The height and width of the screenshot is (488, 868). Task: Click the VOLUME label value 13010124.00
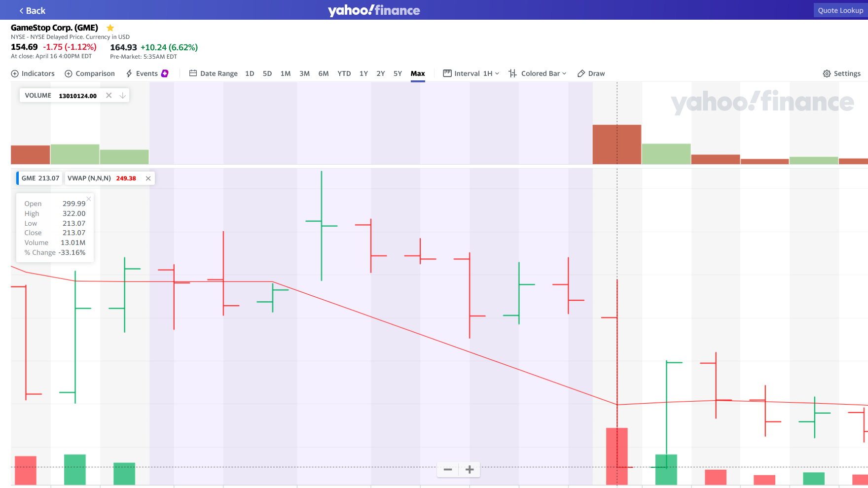click(x=77, y=96)
